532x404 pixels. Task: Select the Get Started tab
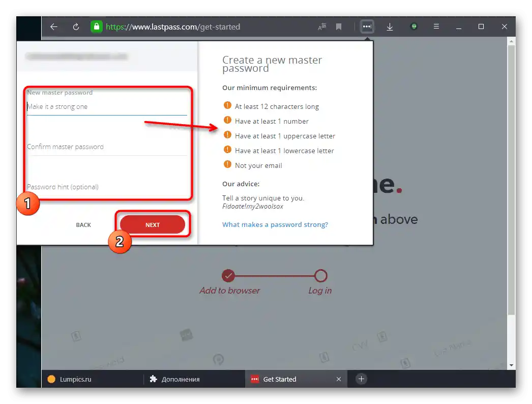(x=296, y=379)
